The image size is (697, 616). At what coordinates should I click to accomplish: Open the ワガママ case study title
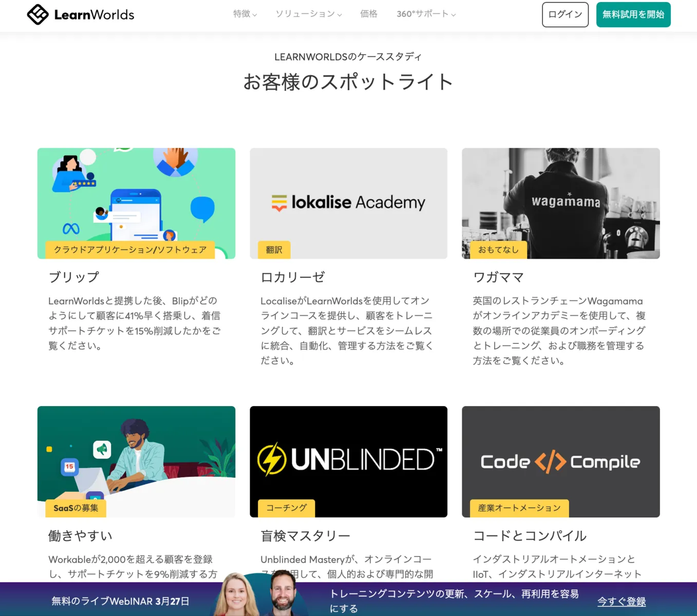click(498, 277)
